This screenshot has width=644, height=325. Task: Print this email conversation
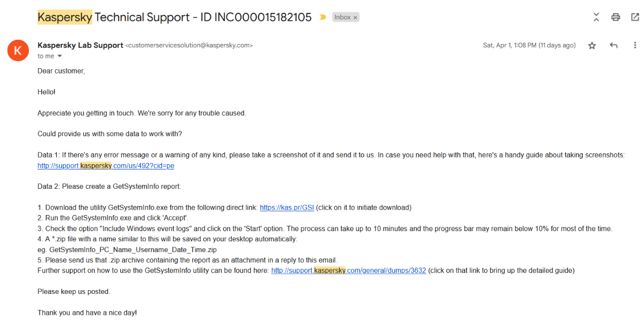pyautogui.click(x=616, y=17)
